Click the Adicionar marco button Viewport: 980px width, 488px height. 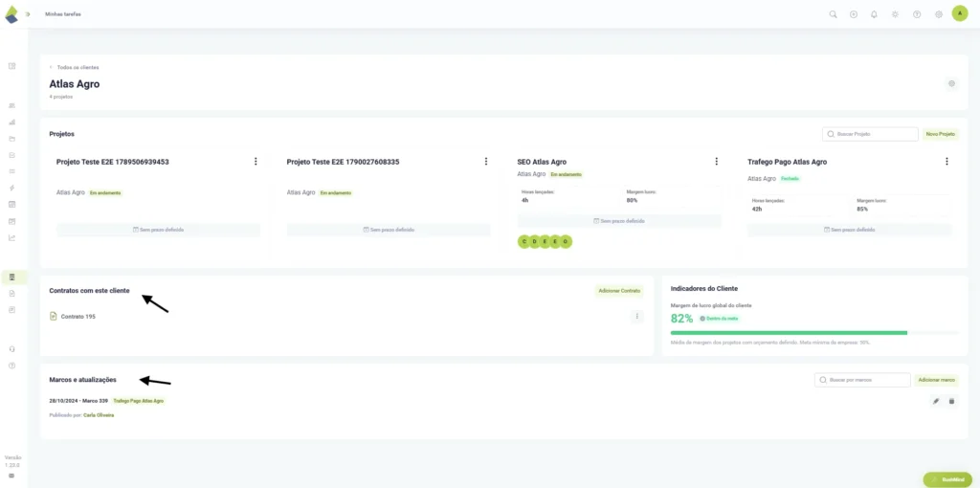click(x=937, y=380)
